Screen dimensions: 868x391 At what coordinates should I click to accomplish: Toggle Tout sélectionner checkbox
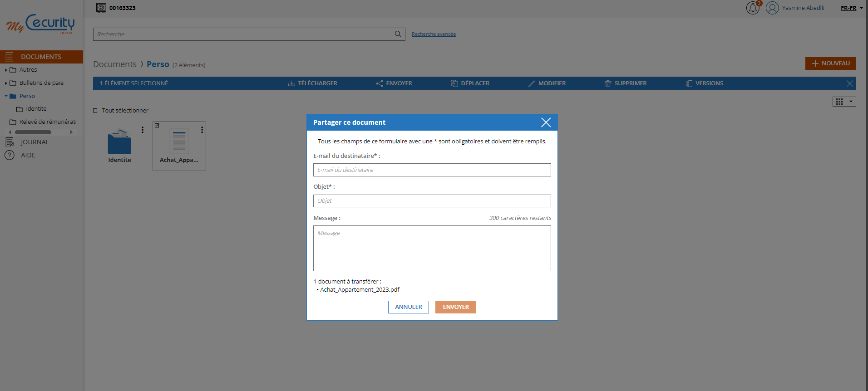click(x=95, y=110)
